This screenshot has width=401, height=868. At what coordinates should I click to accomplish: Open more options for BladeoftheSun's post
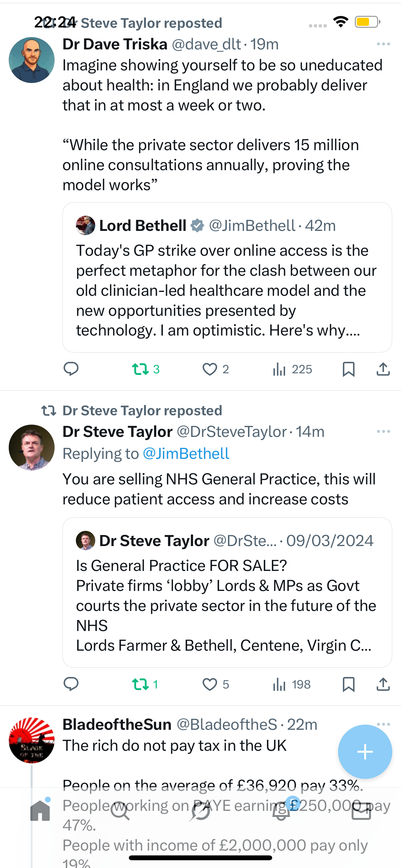(x=383, y=724)
